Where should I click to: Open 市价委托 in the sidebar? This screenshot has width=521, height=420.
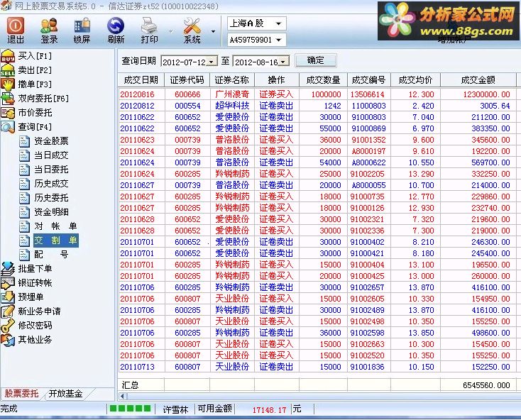26,113
